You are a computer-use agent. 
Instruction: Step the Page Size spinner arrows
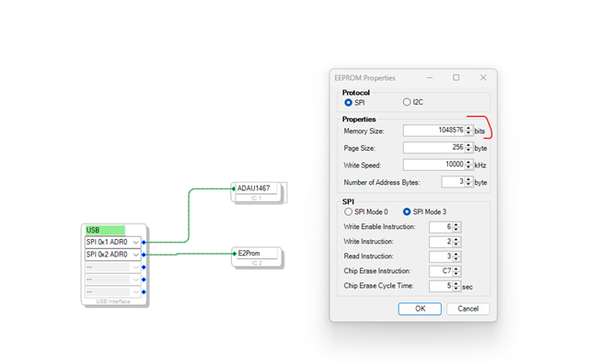pyautogui.click(x=468, y=147)
